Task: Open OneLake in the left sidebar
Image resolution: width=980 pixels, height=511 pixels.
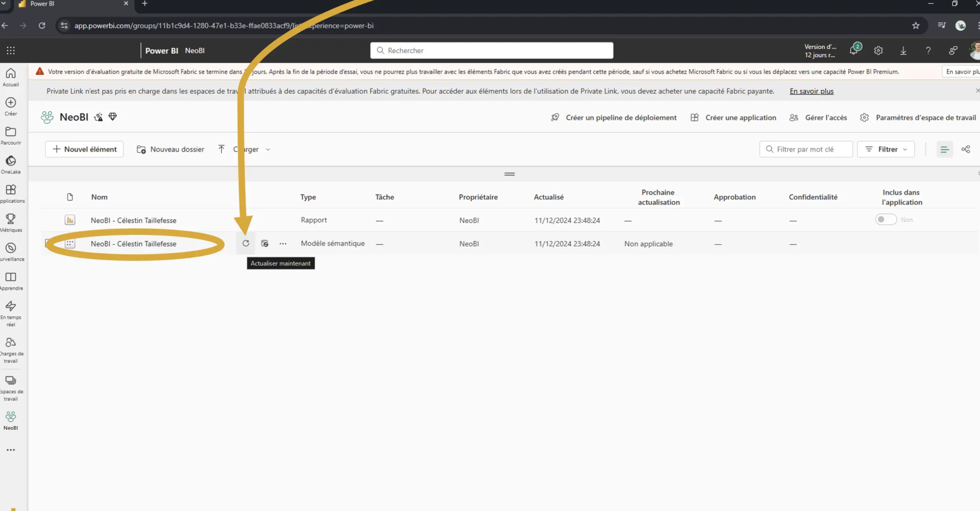Action: point(11,165)
